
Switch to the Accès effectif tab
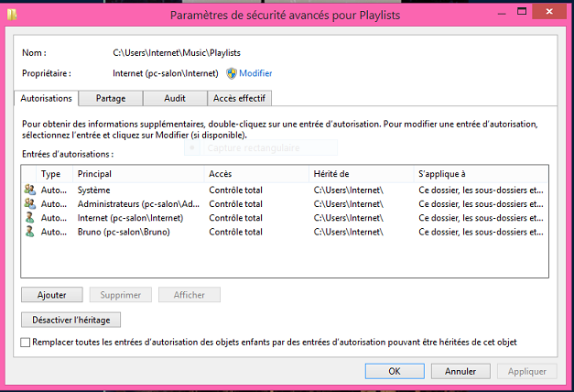[239, 98]
